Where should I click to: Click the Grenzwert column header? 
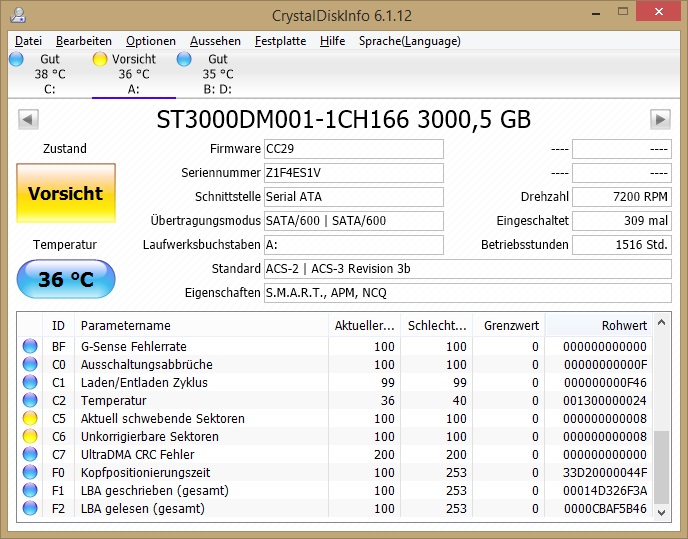(x=509, y=326)
